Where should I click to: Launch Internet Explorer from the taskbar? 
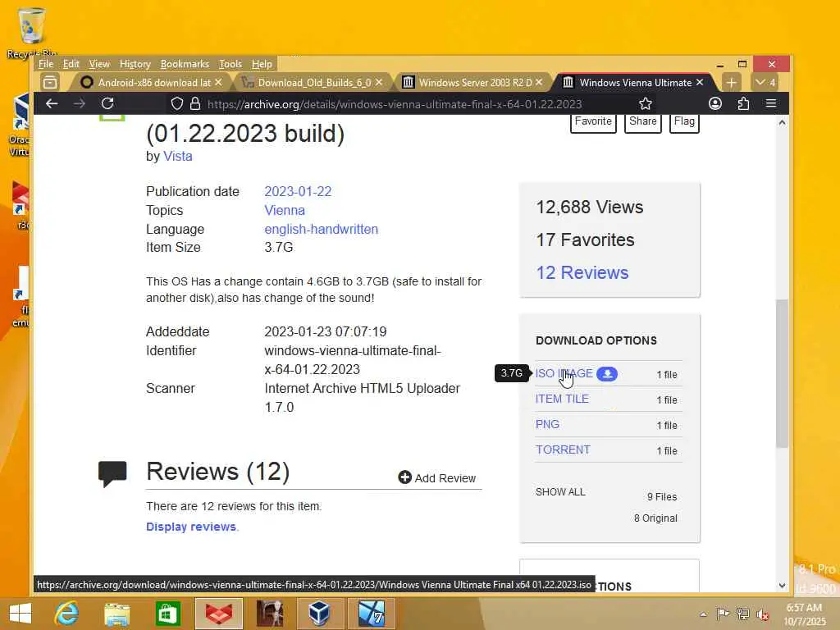[x=66, y=614]
